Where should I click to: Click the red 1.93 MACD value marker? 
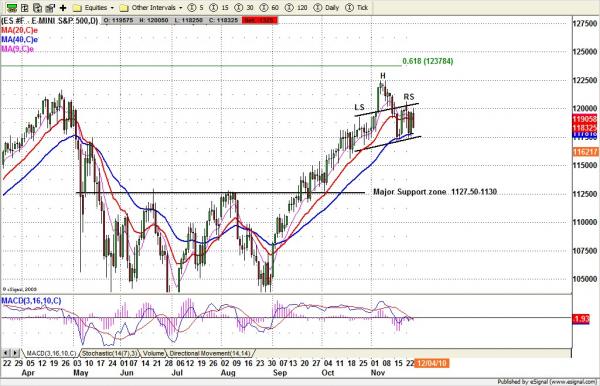pos(581,318)
